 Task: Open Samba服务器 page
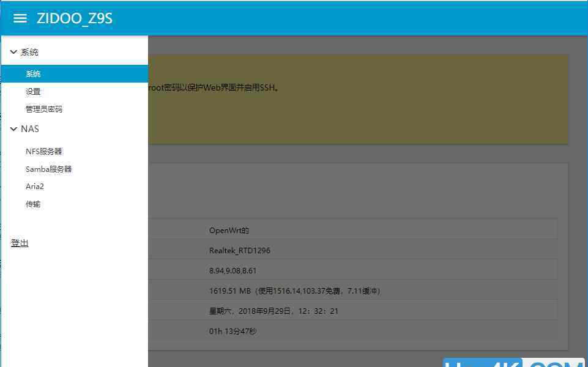click(49, 169)
